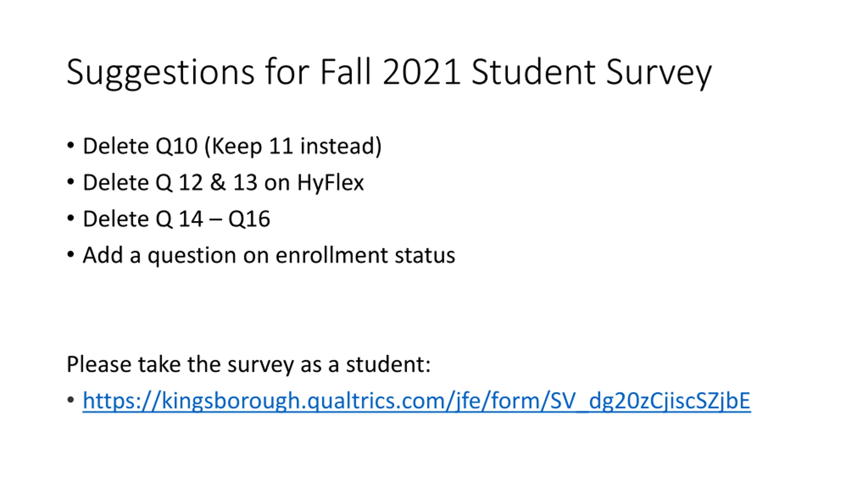
Task: Click the word 'student:' above the link
Action: click(388, 364)
